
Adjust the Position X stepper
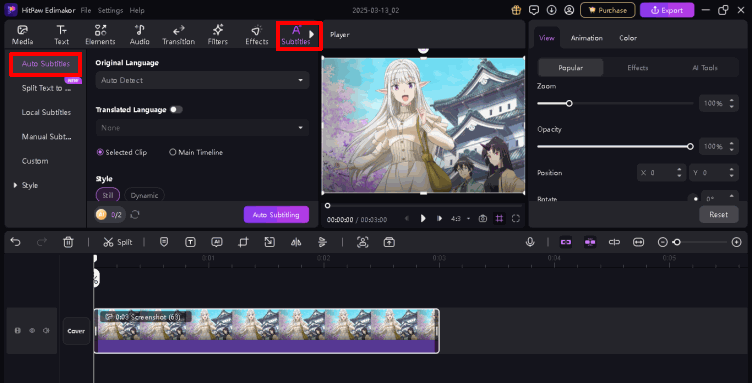point(679,172)
